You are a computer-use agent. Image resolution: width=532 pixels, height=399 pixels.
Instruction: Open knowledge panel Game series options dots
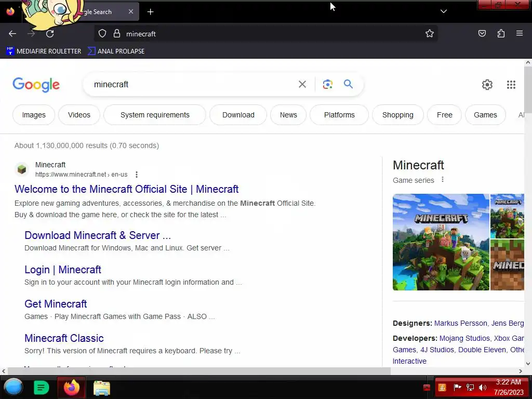point(443,179)
